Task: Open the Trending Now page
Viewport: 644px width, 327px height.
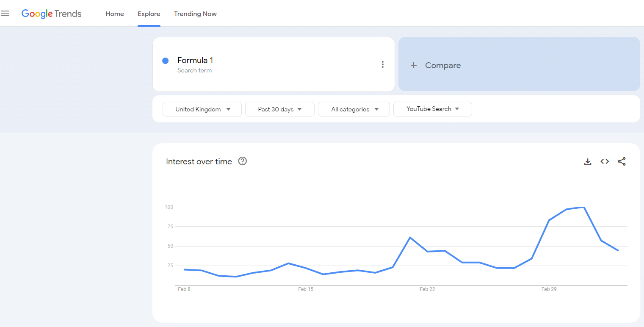Action: [195, 14]
